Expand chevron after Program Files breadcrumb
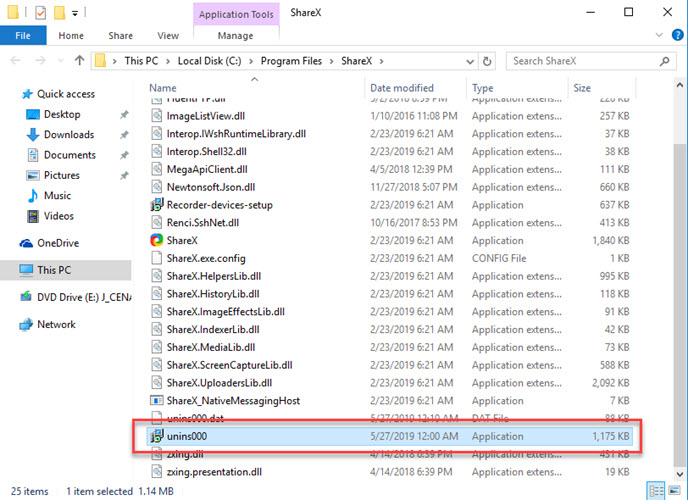 coord(332,61)
